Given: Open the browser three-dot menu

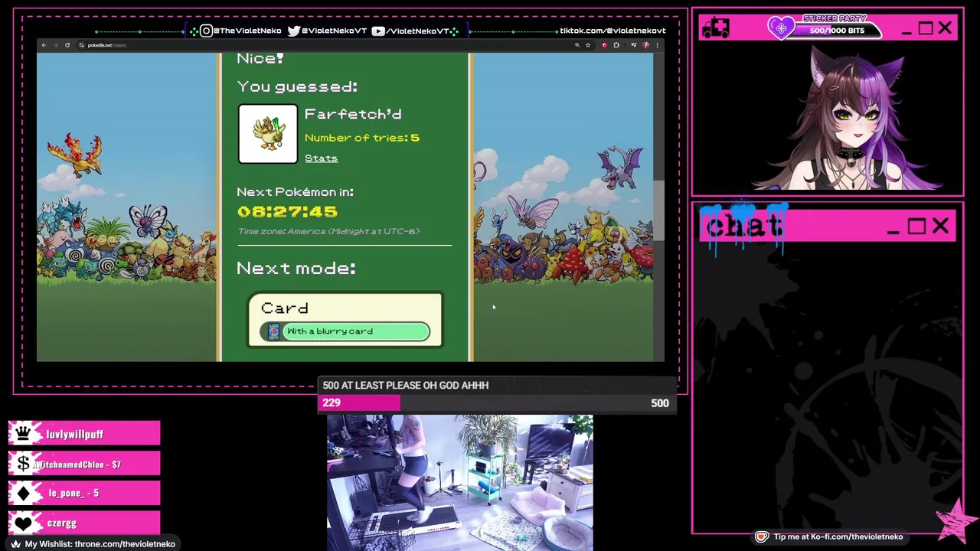Looking at the screenshot, I should pos(657,45).
